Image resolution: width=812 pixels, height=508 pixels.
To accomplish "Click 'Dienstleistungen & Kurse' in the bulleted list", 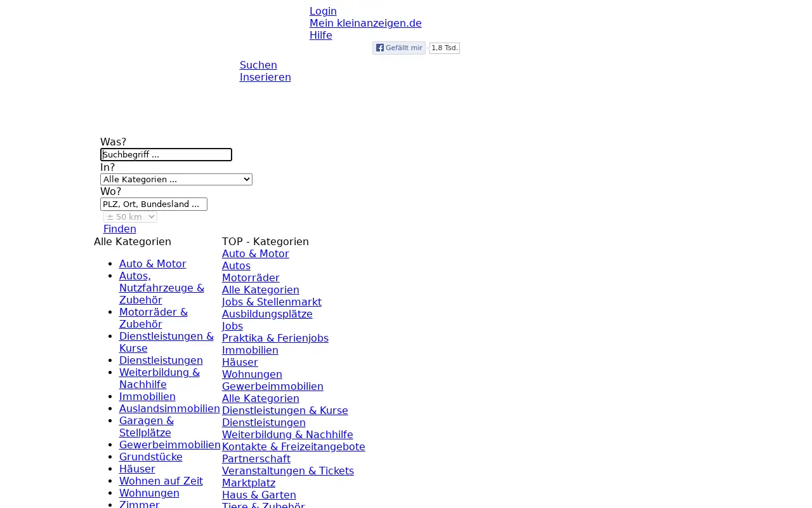I will pos(166,342).
